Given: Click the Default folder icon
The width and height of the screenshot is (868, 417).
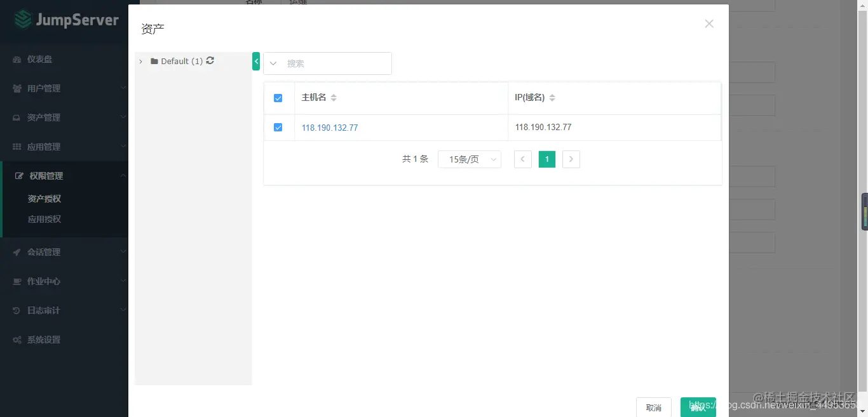Looking at the screenshot, I should (x=154, y=62).
